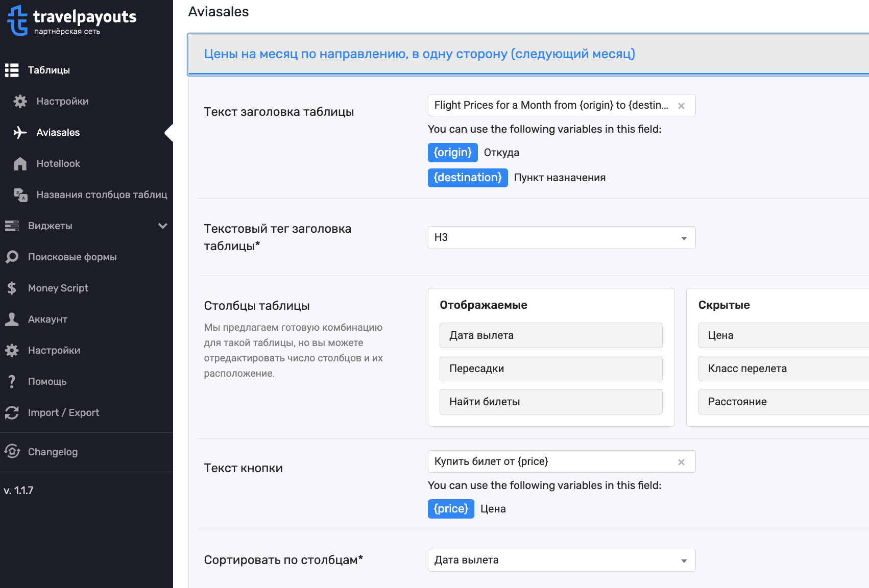Click the dollar icon for Money Script
This screenshot has width=869, height=588.
click(x=12, y=288)
